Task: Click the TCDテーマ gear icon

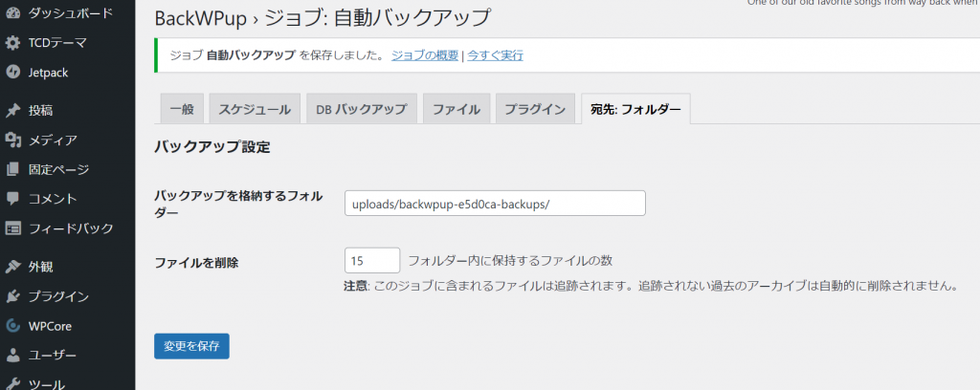Action: coord(12,43)
